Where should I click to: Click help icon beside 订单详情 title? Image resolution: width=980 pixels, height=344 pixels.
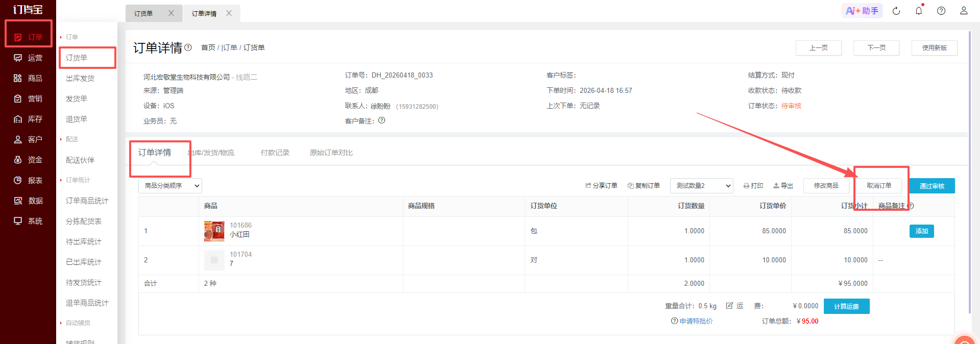pyautogui.click(x=188, y=47)
